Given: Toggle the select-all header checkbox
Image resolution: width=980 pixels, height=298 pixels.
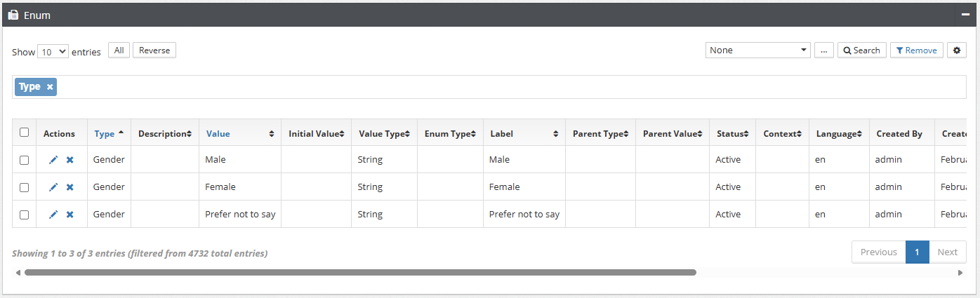Looking at the screenshot, I should click(25, 133).
